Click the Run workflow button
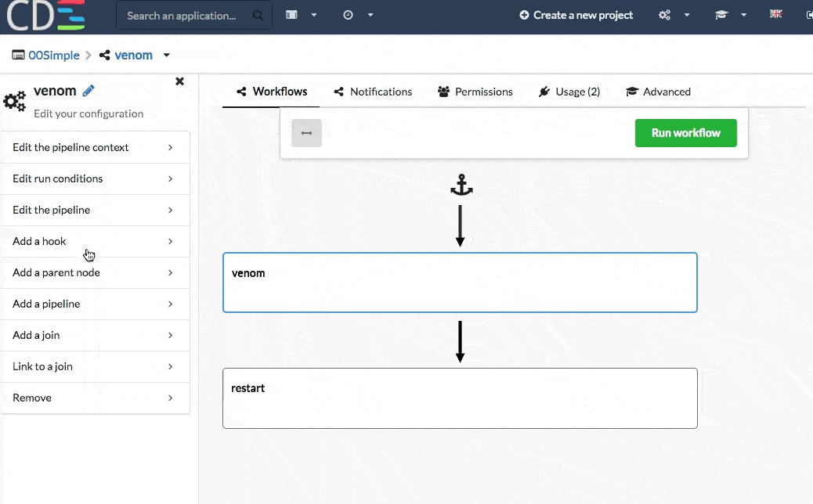The image size is (813, 504). coord(685,133)
